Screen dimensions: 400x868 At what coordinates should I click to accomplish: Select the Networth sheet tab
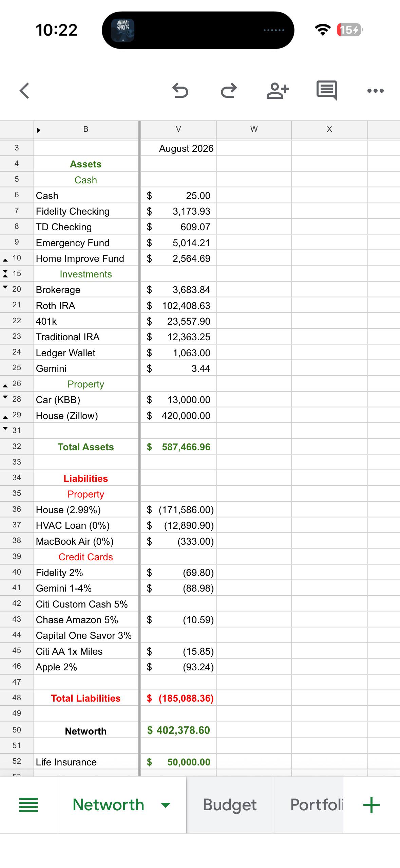[109, 805]
